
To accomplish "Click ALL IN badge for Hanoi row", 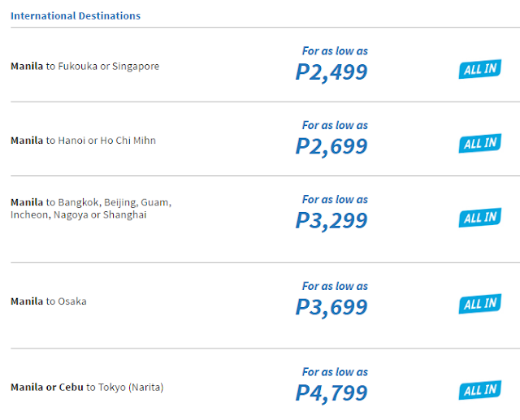I will coord(479,144).
